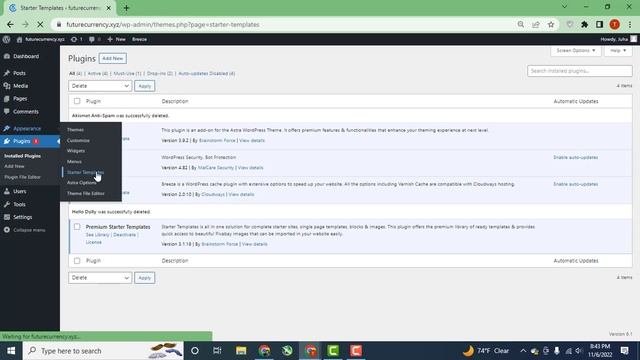The height and width of the screenshot is (360, 640).
Task: Open Theme File Editor in Appearance flyout
Action: pos(86,193)
